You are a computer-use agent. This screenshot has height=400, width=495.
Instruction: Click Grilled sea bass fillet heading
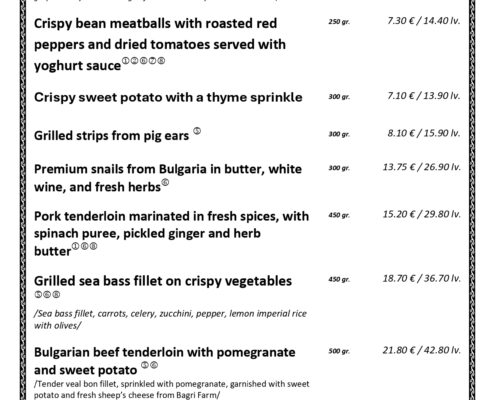[163, 281]
